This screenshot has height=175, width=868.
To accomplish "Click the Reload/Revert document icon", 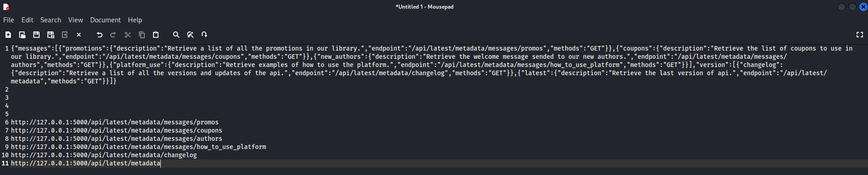I will pos(65,35).
